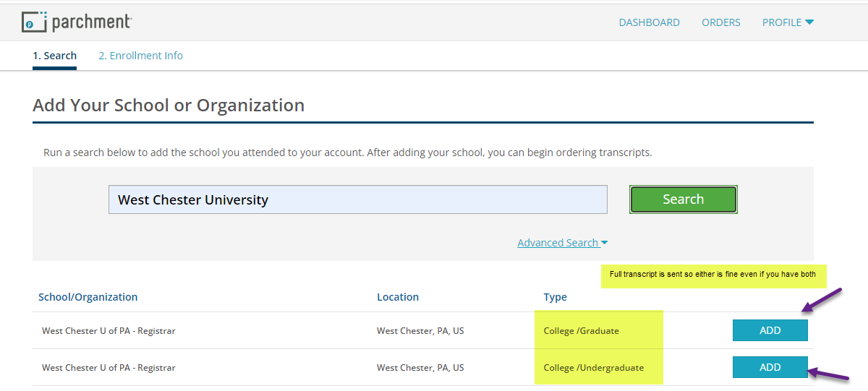Select the first West Chester U Registrar row name
The image size is (868, 391).
click(x=109, y=331)
